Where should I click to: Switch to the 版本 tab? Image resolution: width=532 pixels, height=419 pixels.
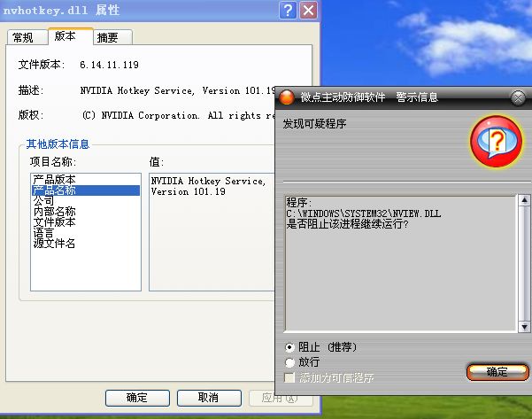coord(70,36)
